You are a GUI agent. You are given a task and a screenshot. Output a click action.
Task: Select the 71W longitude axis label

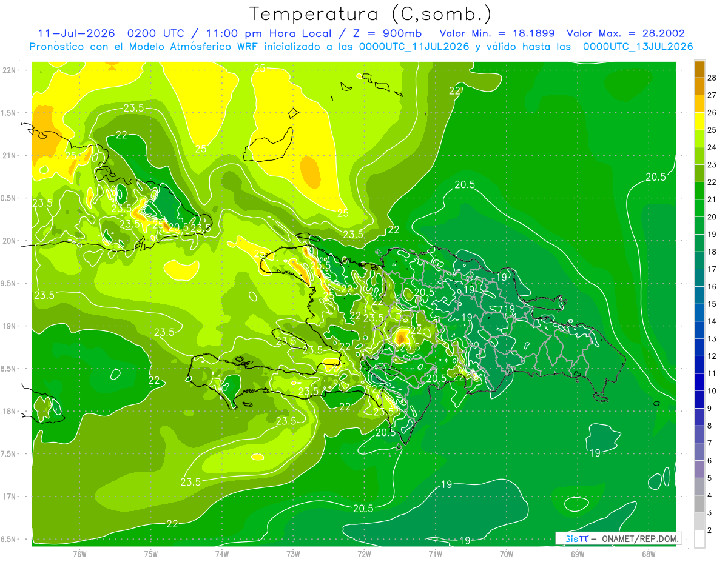435,553
